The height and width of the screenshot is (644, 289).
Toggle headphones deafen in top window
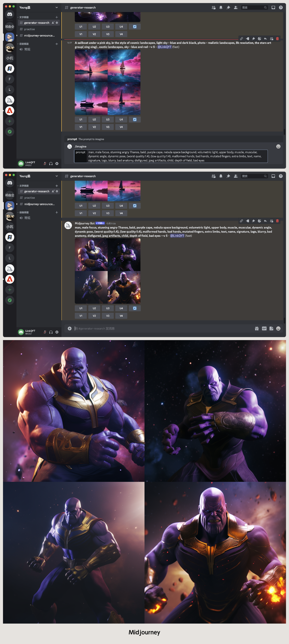[51, 163]
